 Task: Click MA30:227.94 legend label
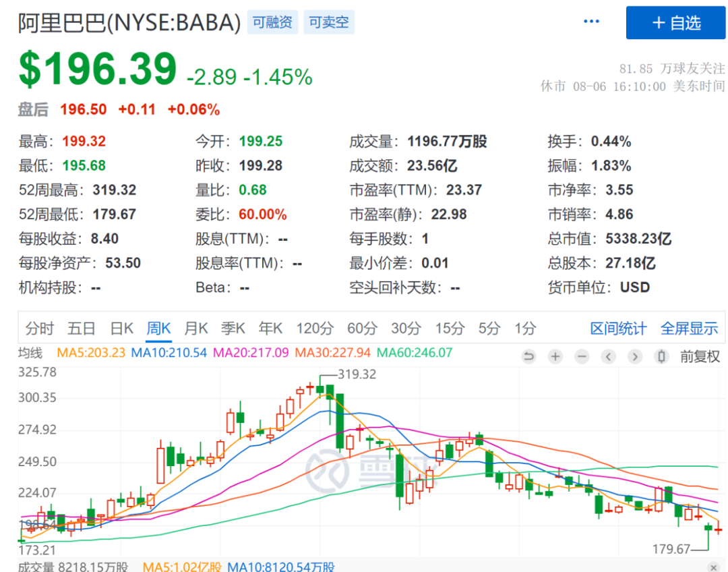[332, 353]
